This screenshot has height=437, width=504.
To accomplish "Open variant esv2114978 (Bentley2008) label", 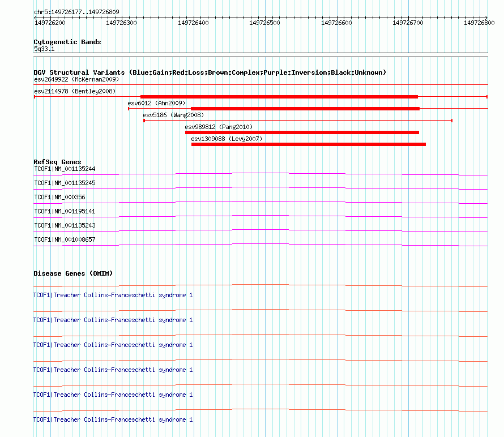I will pyautogui.click(x=75, y=91).
